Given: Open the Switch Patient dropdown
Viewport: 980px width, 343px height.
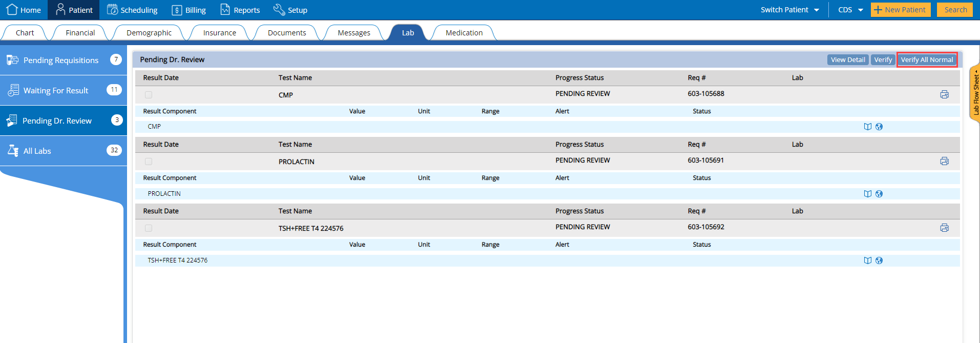Looking at the screenshot, I should [789, 10].
